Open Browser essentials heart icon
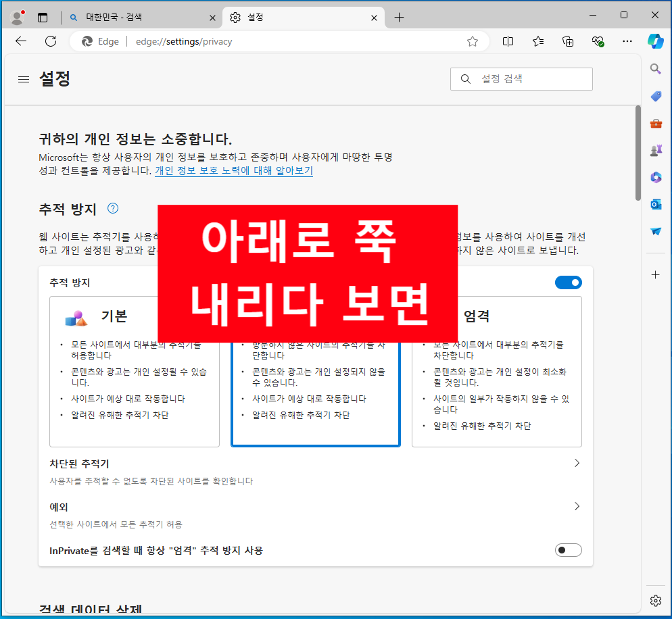The image size is (672, 619). click(x=598, y=41)
